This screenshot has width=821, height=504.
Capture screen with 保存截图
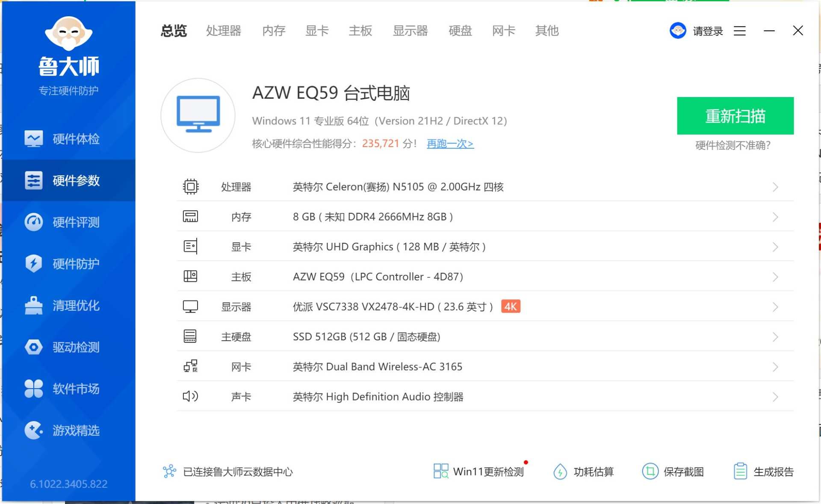coord(673,472)
